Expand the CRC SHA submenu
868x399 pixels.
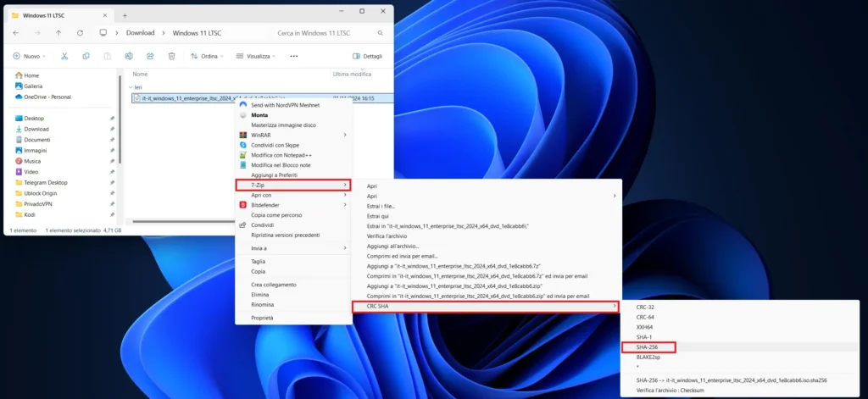(485, 306)
